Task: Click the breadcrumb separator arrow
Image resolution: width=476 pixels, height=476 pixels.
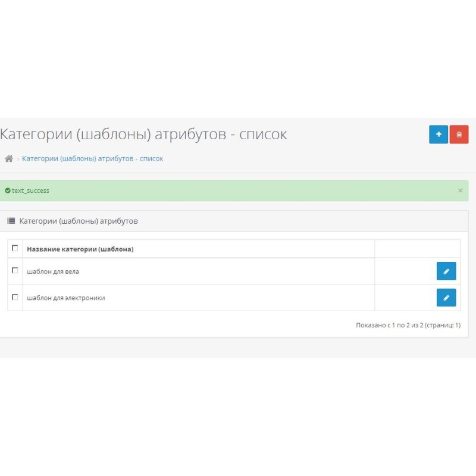Action: point(18,159)
